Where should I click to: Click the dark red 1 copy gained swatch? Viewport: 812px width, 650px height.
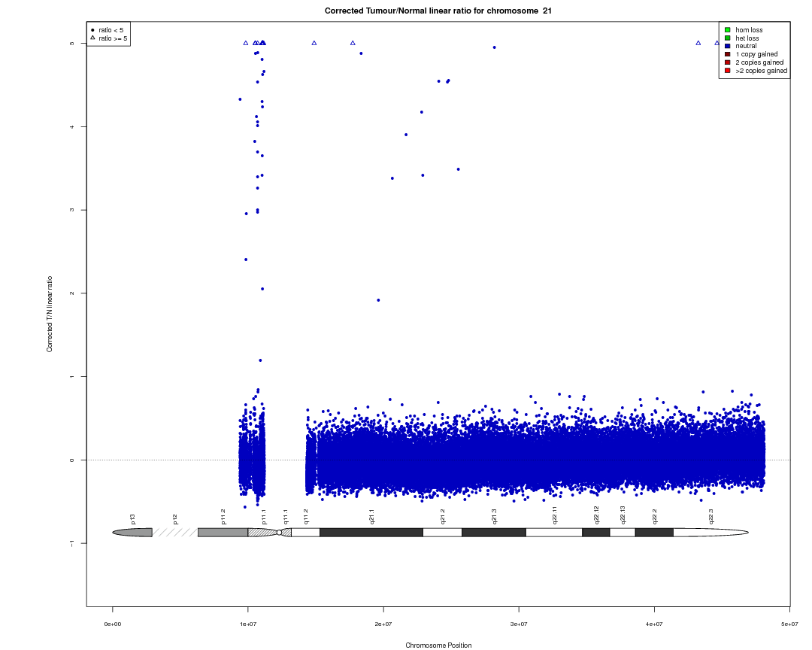[x=728, y=54]
